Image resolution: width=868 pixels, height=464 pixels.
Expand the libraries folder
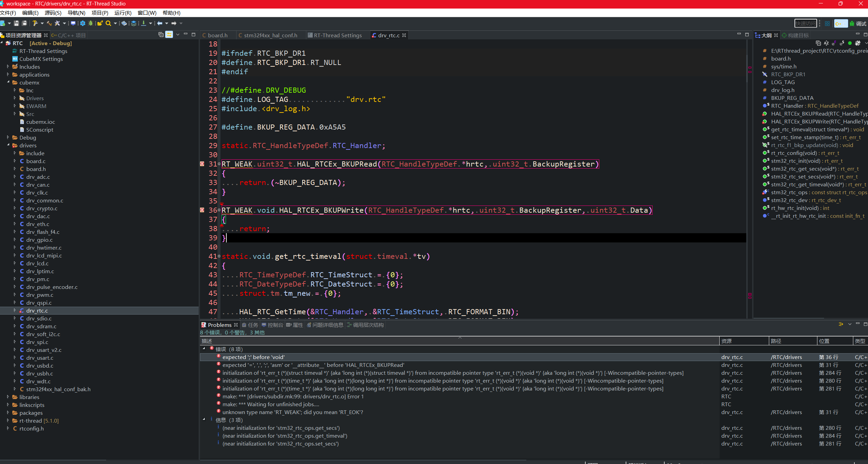8,397
